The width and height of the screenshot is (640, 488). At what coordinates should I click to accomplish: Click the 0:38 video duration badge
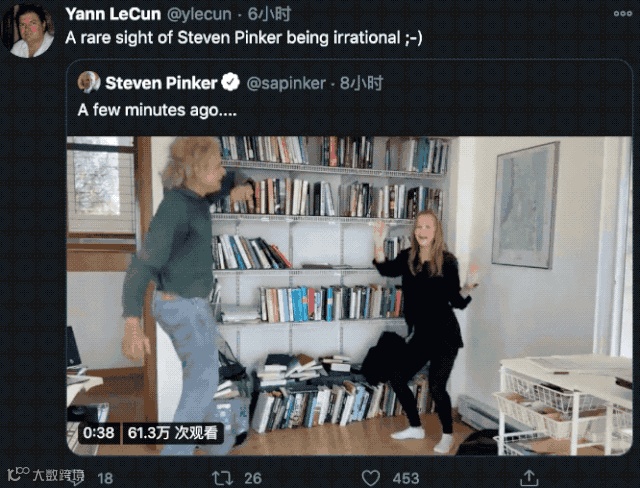[x=98, y=433]
